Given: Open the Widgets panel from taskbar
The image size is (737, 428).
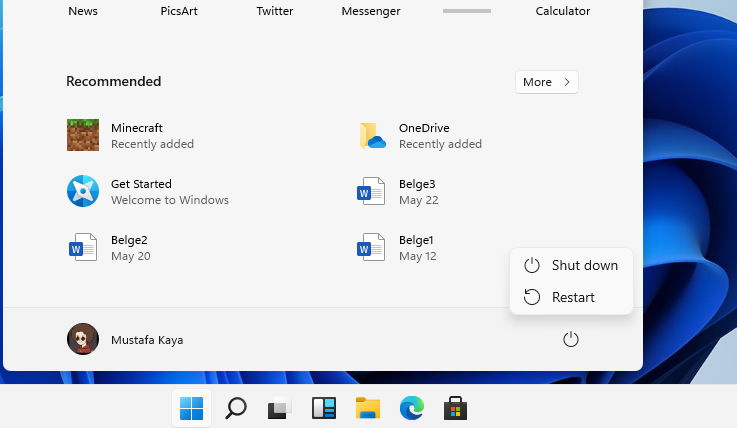Looking at the screenshot, I should click(x=324, y=408).
